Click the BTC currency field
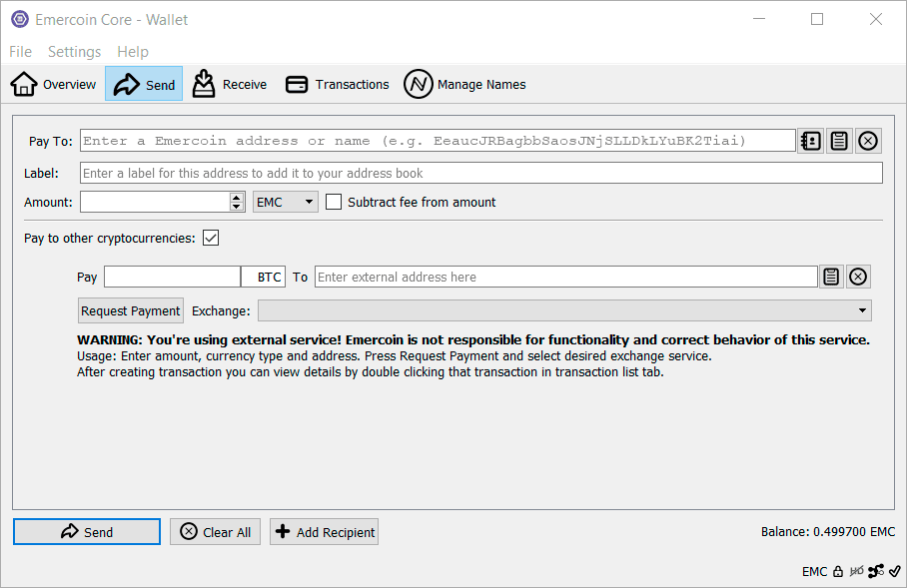 [263, 277]
